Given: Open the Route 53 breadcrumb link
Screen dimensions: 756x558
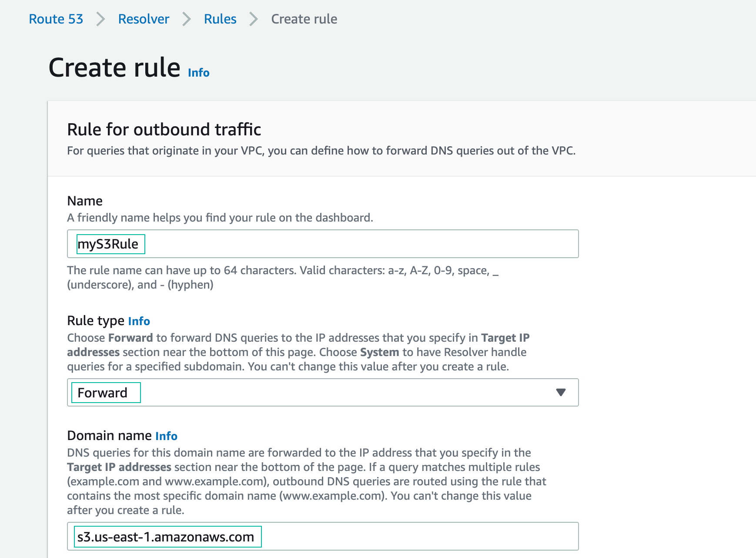Looking at the screenshot, I should tap(55, 19).
